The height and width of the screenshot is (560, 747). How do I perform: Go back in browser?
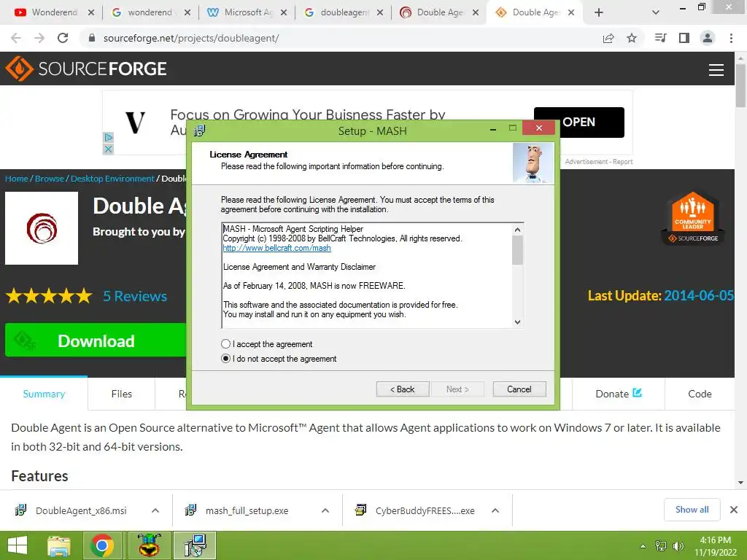16,38
